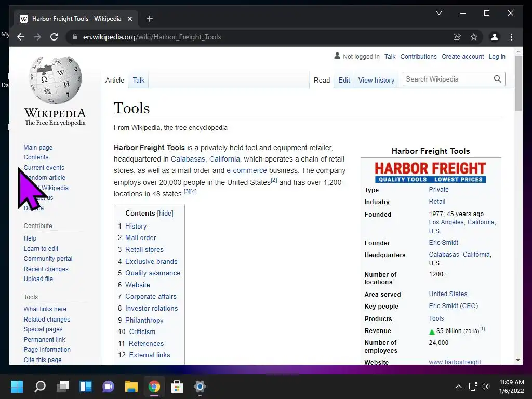Open Windows Start menu
The width and height of the screenshot is (532, 399).
pos(17,387)
